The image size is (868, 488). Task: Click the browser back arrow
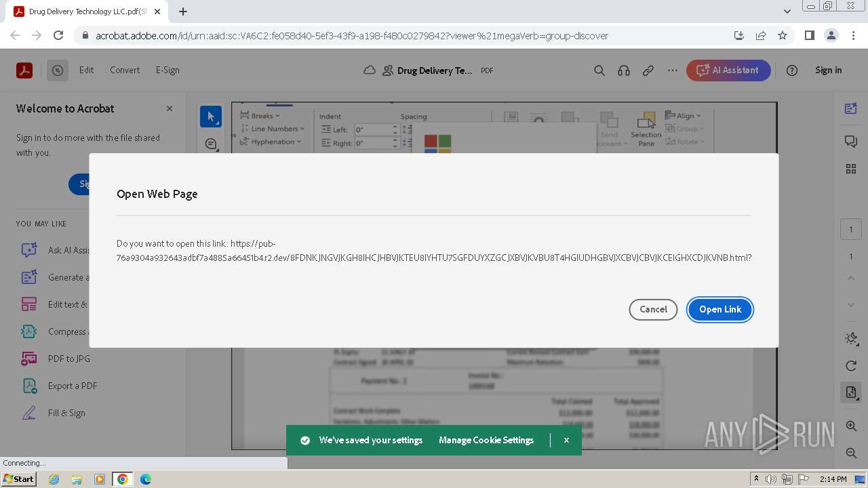pyautogui.click(x=15, y=35)
